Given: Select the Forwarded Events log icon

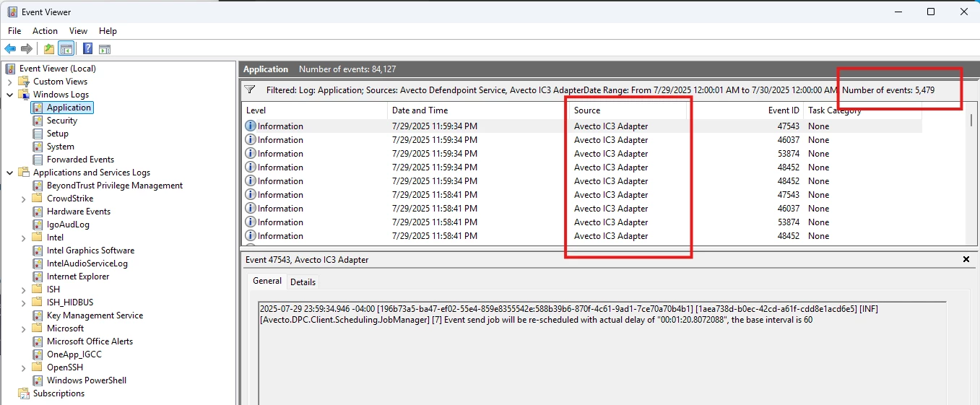Looking at the screenshot, I should 38,160.
